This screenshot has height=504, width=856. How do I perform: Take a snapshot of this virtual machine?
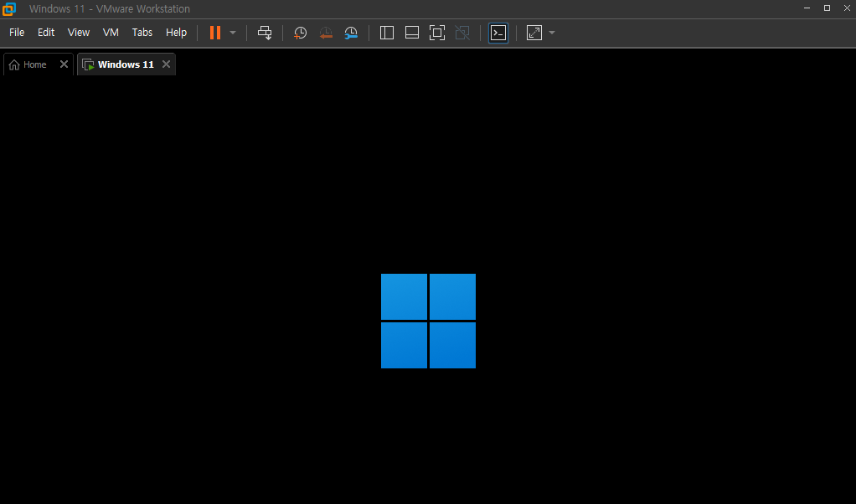pos(300,33)
